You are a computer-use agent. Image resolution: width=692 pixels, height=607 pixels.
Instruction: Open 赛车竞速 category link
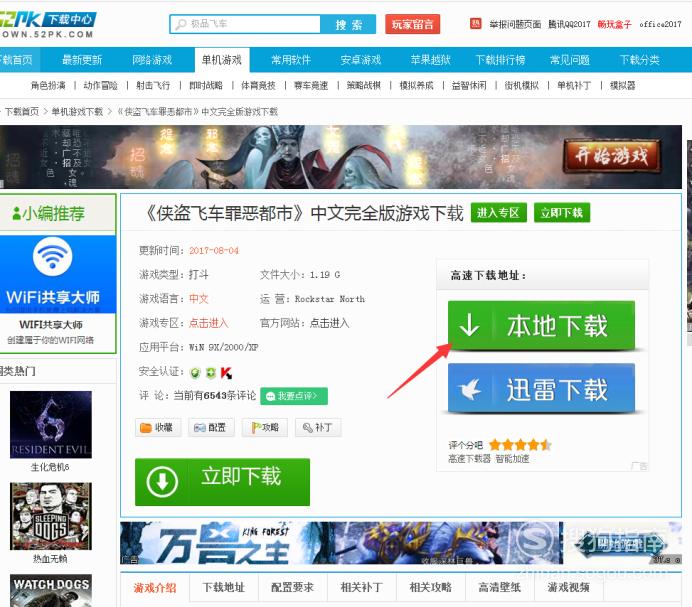pos(311,86)
